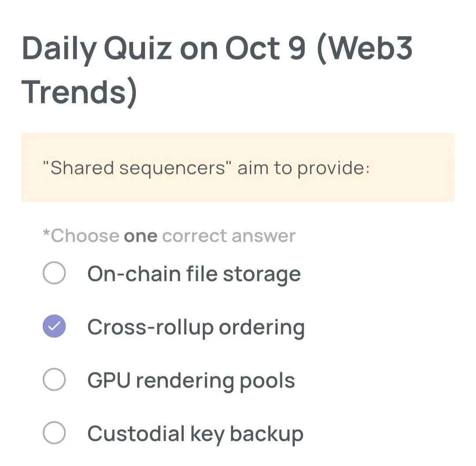Click the empty radio circle beside On-chain file storage

[54, 273]
